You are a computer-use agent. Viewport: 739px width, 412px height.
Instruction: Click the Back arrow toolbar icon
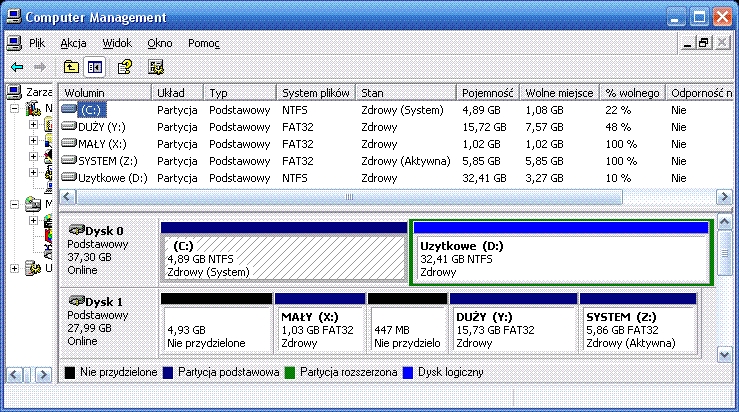[x=17, y=67]
